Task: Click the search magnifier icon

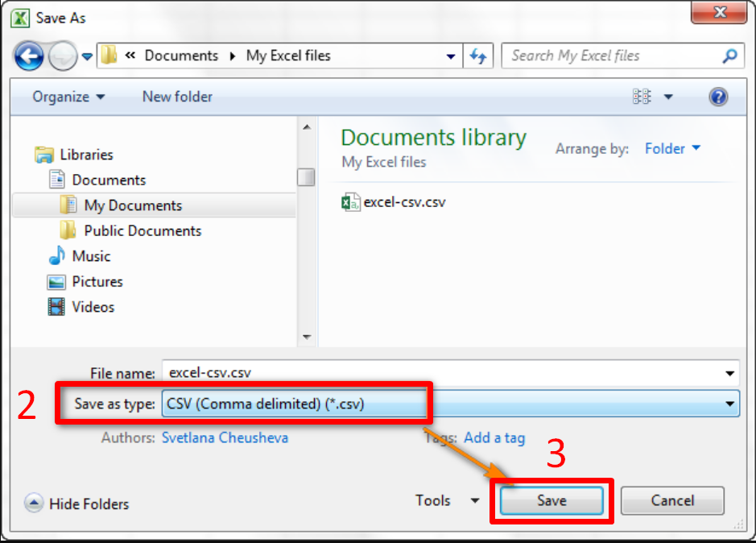Action: 730,56
